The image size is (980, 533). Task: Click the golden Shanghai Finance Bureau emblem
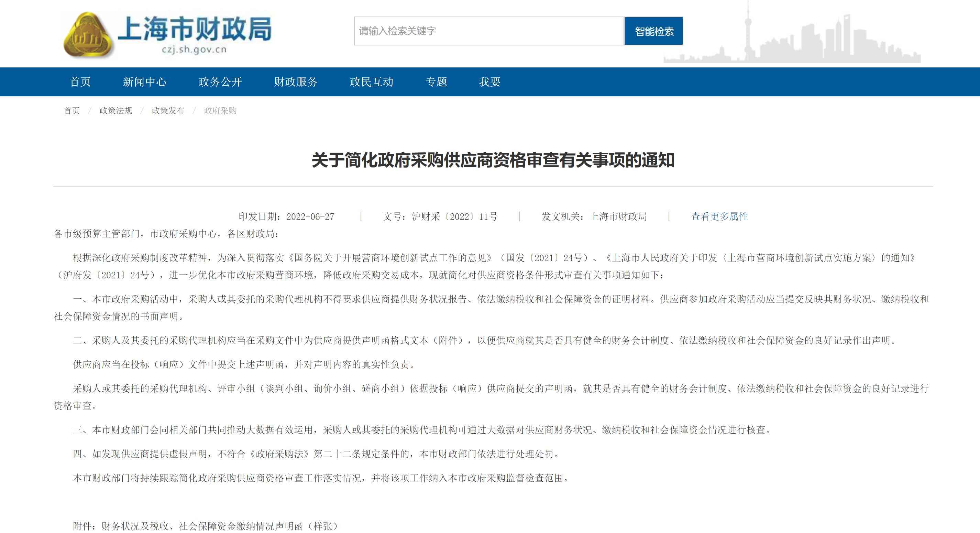coord(88,35)
